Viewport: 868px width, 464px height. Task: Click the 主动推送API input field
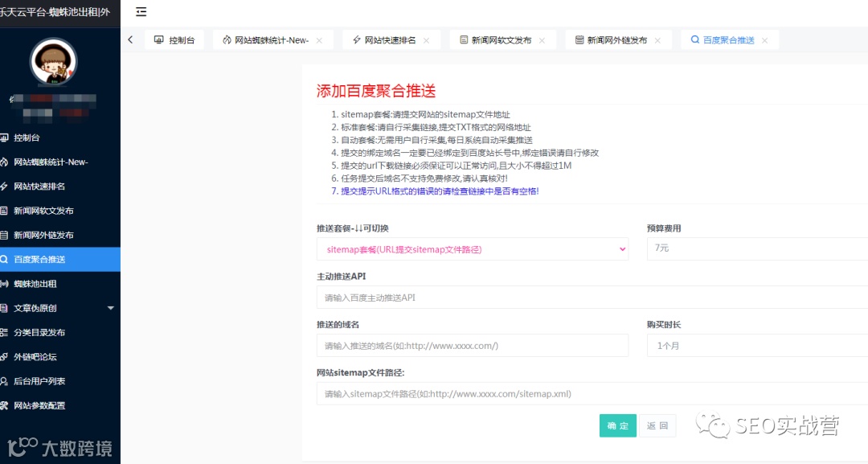[x=592, y=298]
